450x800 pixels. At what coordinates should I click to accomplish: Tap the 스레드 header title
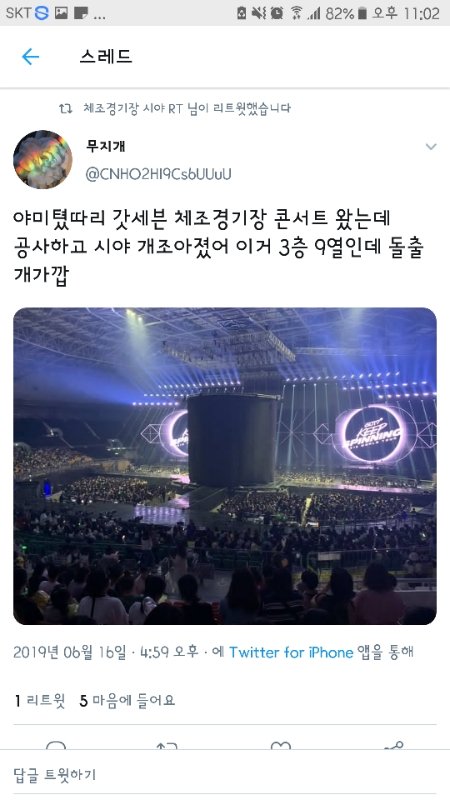pyautogui.click(x=106, y=56)
